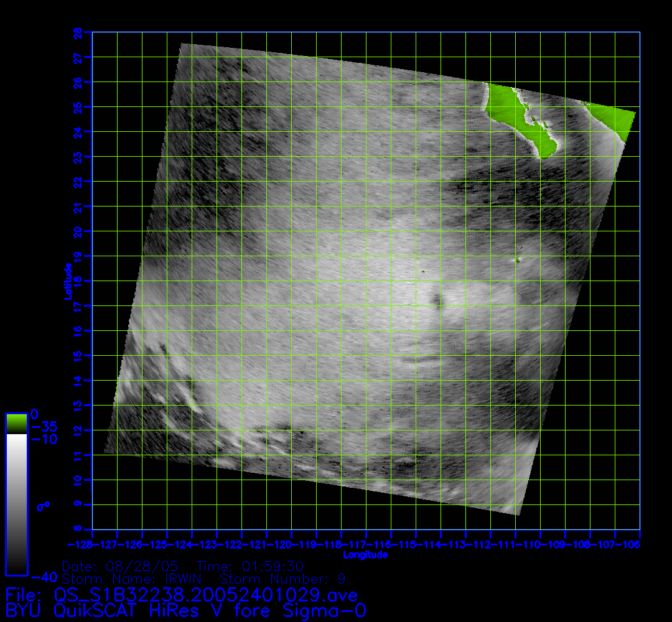The width and height of the screenshot is (672, 622).
Task: Click the -10 color bar label
Action: 44,439
